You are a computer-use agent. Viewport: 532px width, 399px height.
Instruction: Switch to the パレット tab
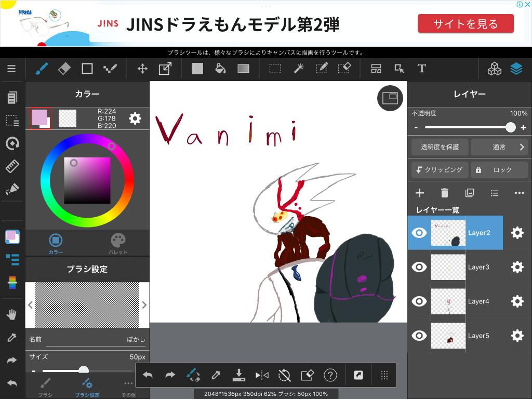pyautogui.click(x=118, y=244)
